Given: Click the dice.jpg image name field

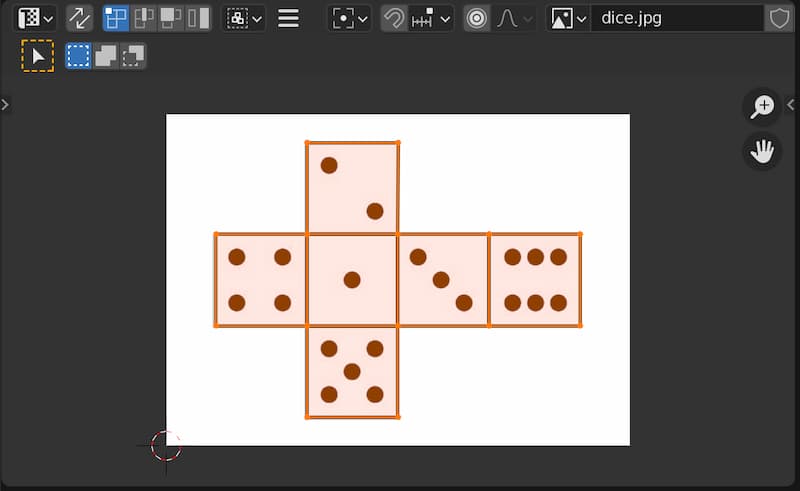Looking at the screenshot, I should pyautogui.click(x=675, y=18).
